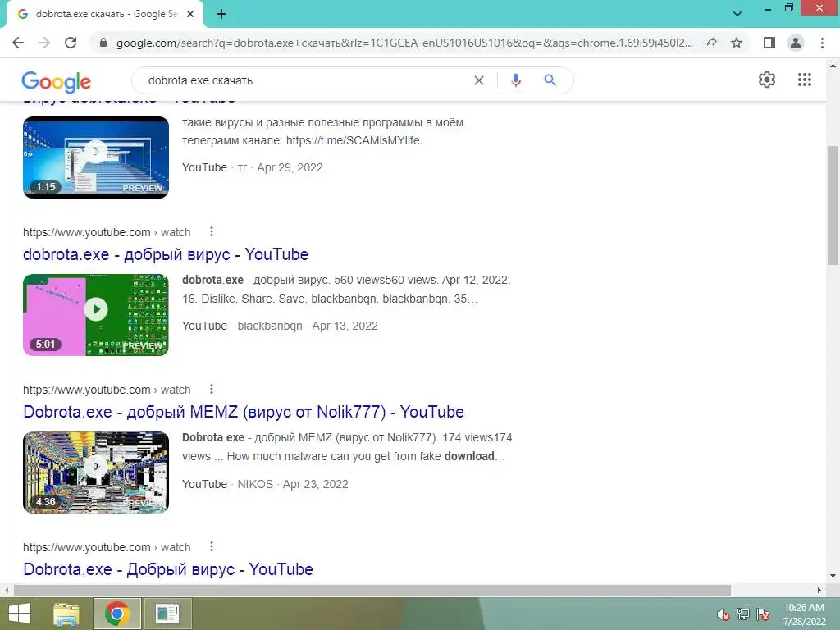Click the Telegram link text t.me/SCAMisMYlife
The image size is (840, 630).
click(354, 140)
